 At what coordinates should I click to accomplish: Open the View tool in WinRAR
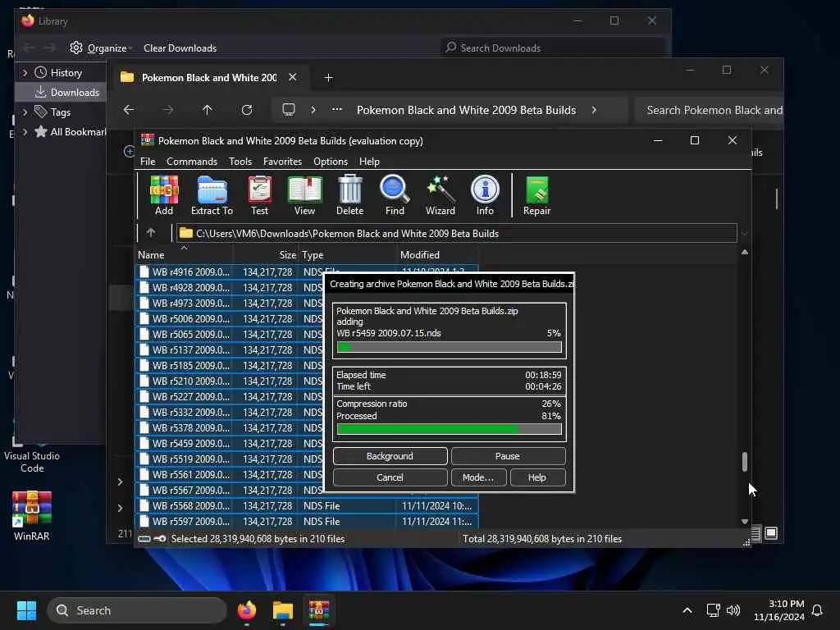coord(305,195)
